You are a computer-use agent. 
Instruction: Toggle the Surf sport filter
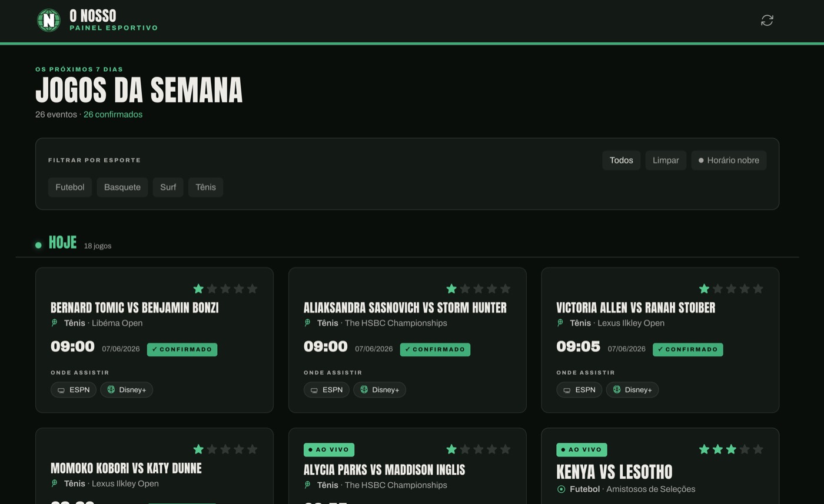coord(168,187)
